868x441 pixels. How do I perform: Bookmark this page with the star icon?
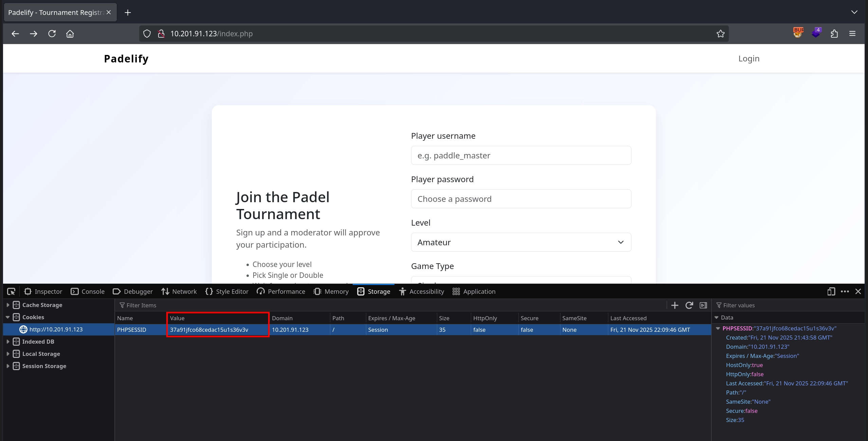tap(720, 34)
